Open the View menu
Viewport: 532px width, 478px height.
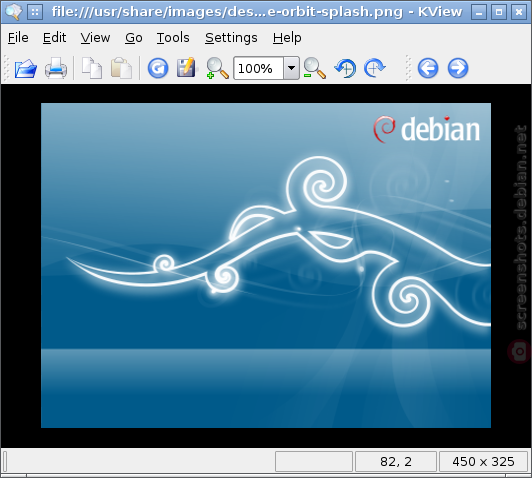point(95,38)
